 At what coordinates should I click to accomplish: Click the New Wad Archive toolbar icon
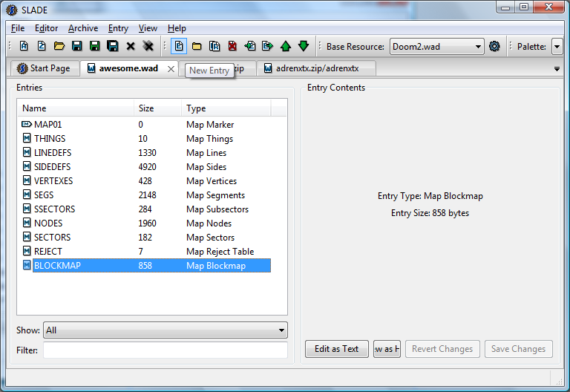tap(24, 46)
